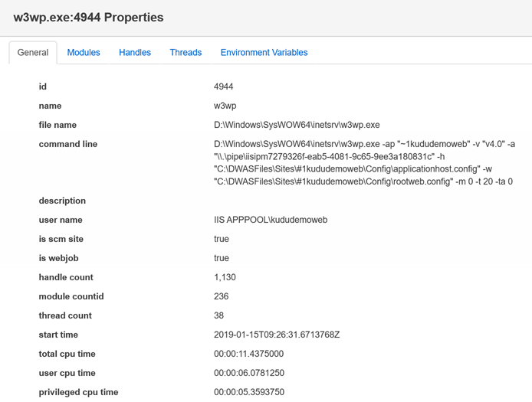Click the 'module countid' field label
Screen dimensions: 532x402
click(x=71, y=296)
